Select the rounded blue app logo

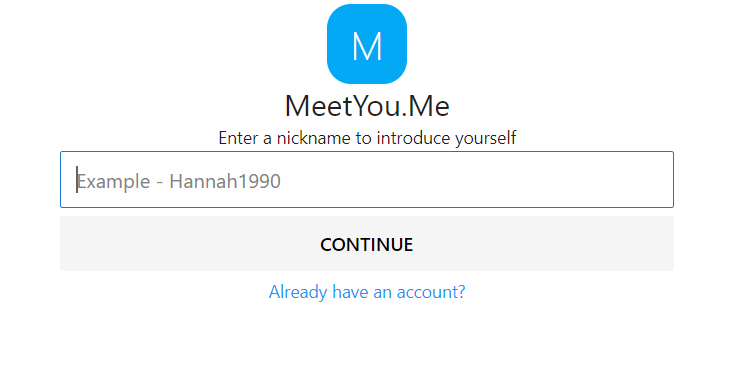coord(367,44)
